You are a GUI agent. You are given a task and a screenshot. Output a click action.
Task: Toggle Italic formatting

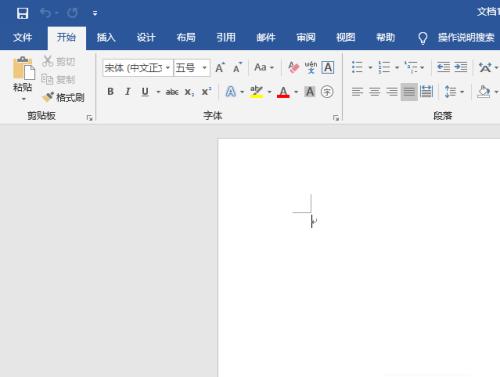127,92
